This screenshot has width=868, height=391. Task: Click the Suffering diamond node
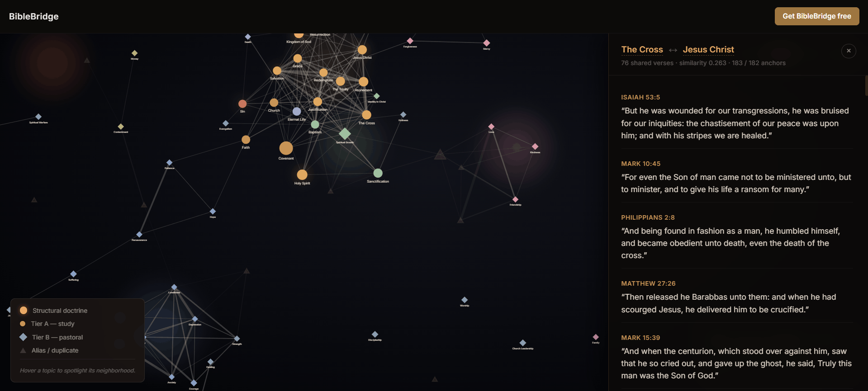click(x=73, y=274)
